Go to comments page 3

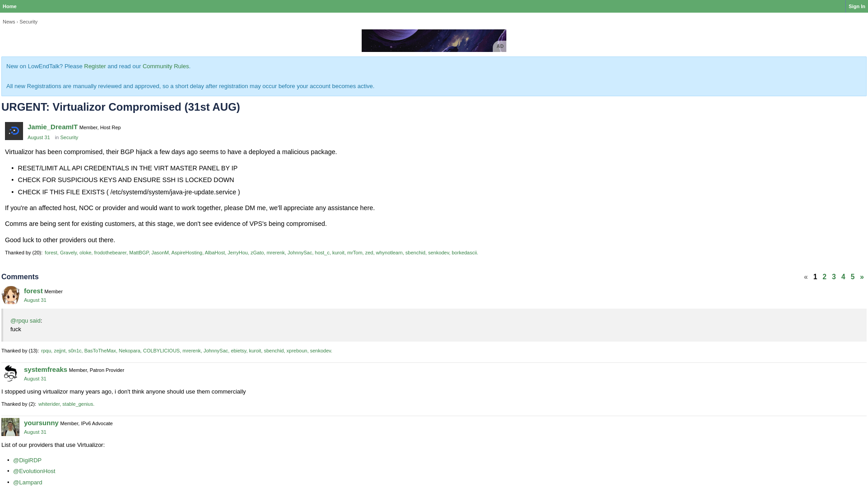[x=834, y=277]
